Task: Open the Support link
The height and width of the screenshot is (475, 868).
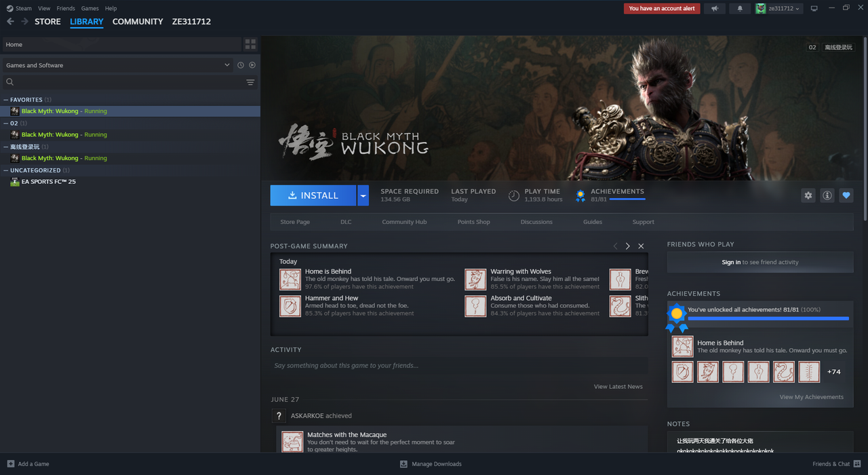Action: pos(643,222)
